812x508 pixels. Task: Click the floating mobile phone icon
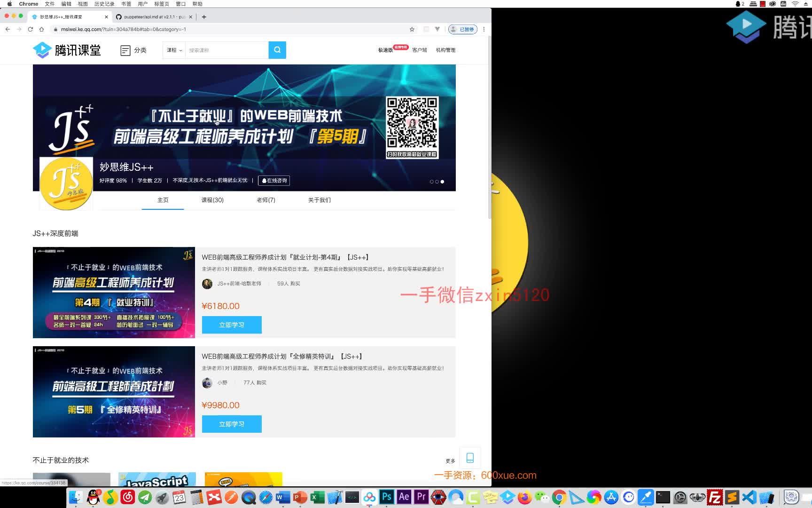coord(470,458)
